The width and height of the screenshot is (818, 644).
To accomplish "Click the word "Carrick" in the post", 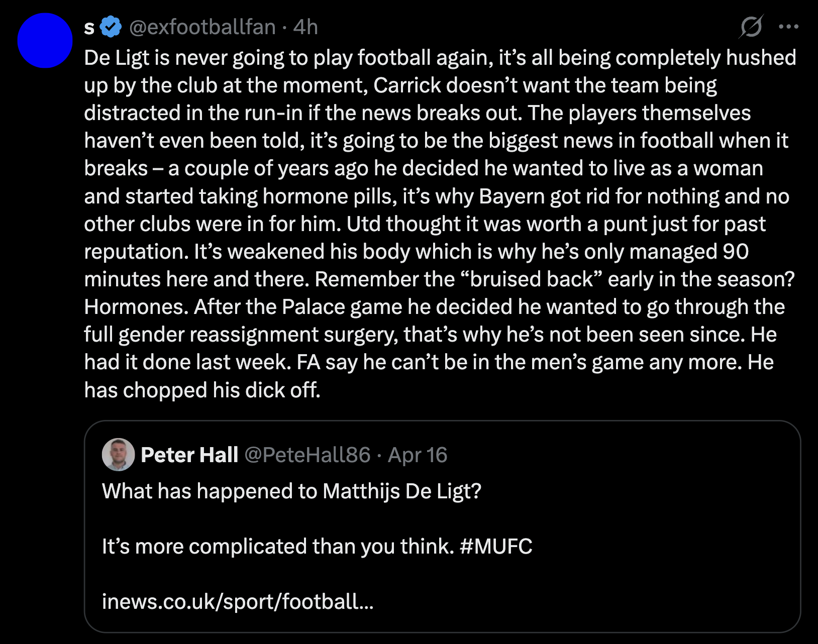I will pyautogui.click(x=406, y=85).
